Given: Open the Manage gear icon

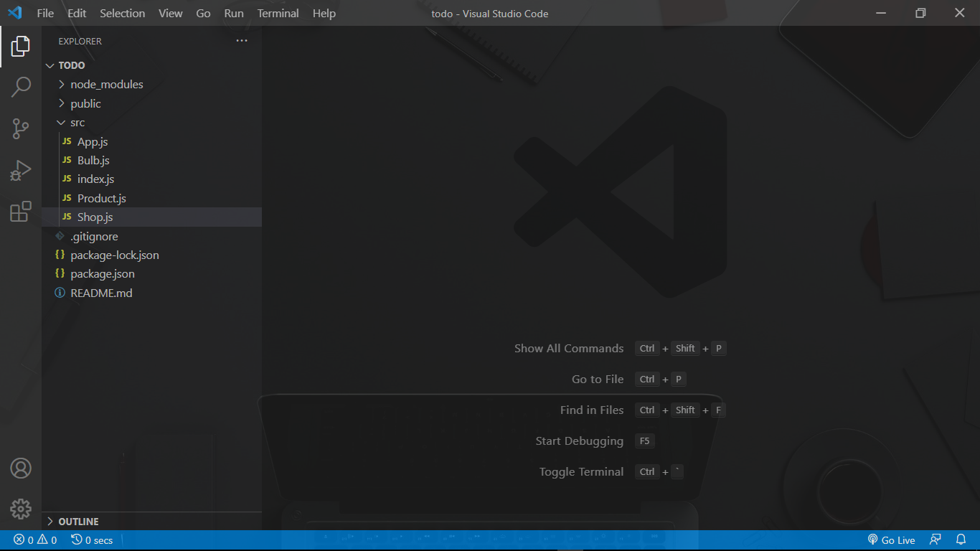Looking at the screenshot, I should click(x=21, y=509).
